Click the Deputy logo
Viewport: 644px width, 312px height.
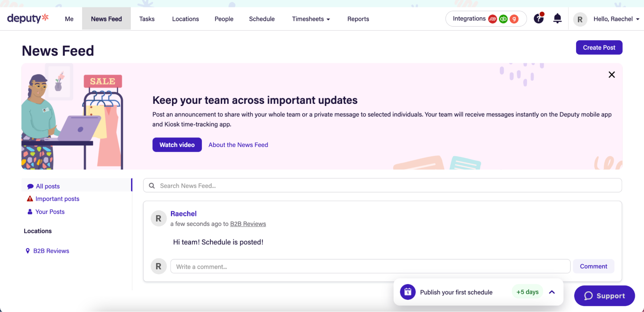[28, 18]
